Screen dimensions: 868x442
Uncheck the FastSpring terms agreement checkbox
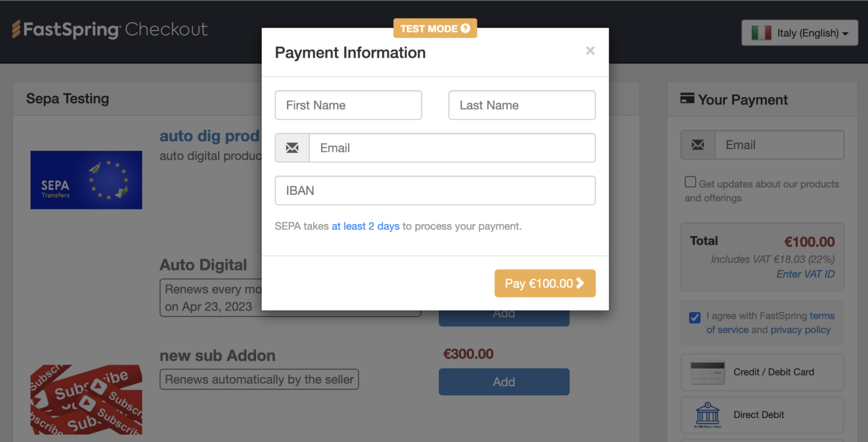(695, 318)
